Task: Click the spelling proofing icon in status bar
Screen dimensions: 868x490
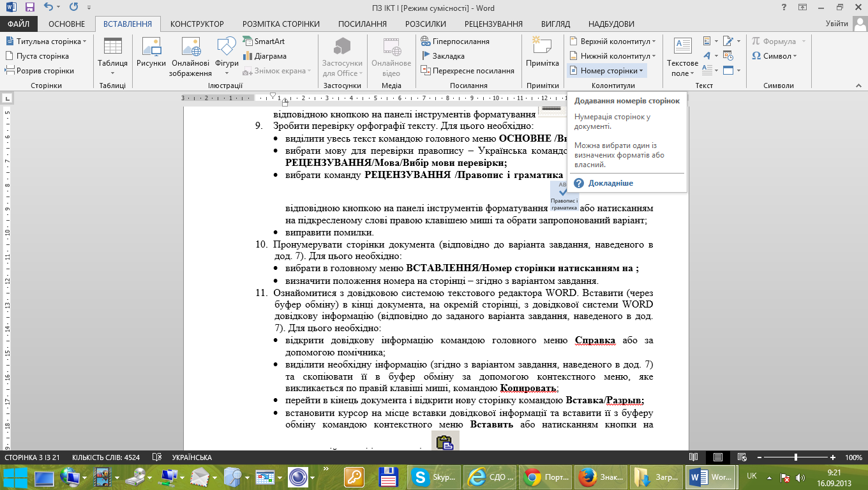Action: pyautogui.click(x=157, y=457)
